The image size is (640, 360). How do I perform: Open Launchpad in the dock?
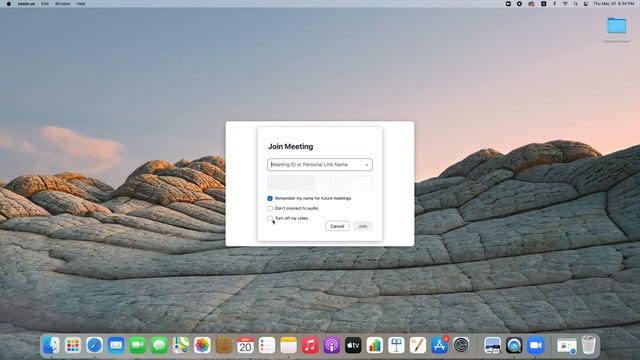coord(73,345)
